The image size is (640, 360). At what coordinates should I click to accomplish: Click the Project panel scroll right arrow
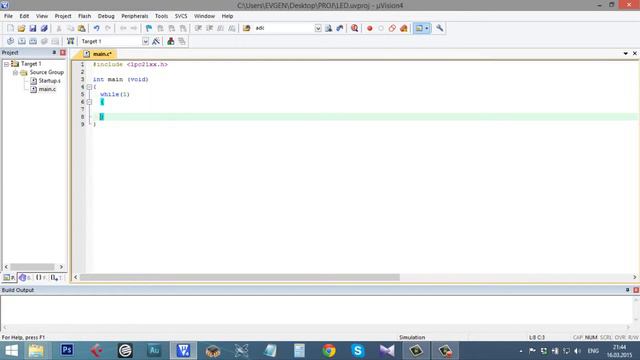(61, 267)
